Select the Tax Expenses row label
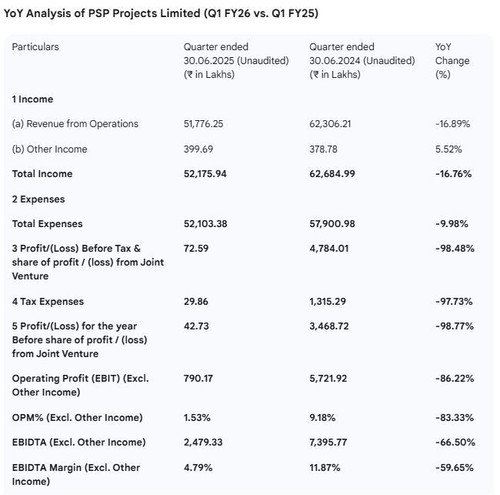The width and height of the screenshot is (500, 495). coord(48,301)
